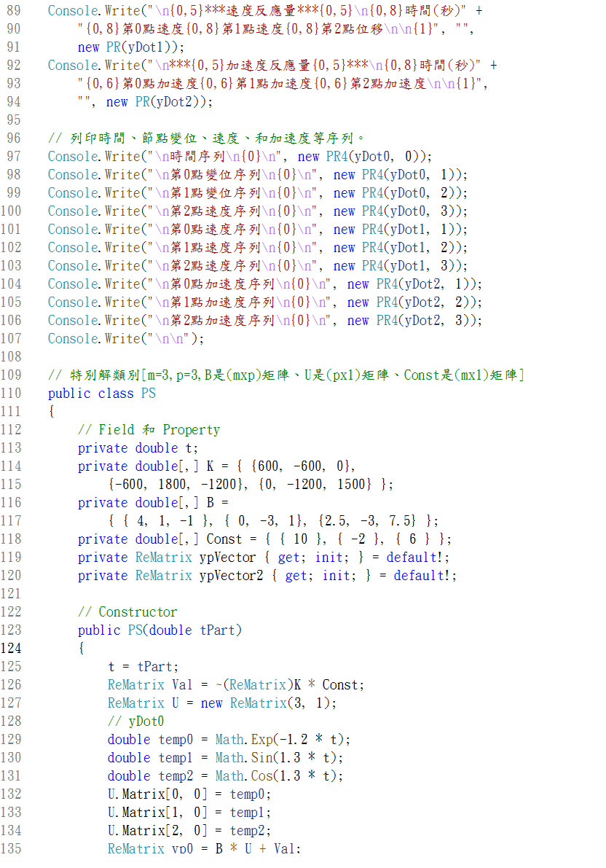Click 'Console.Write("\n\n");' on line 107
Screen dimensions: 606x868
126,339
